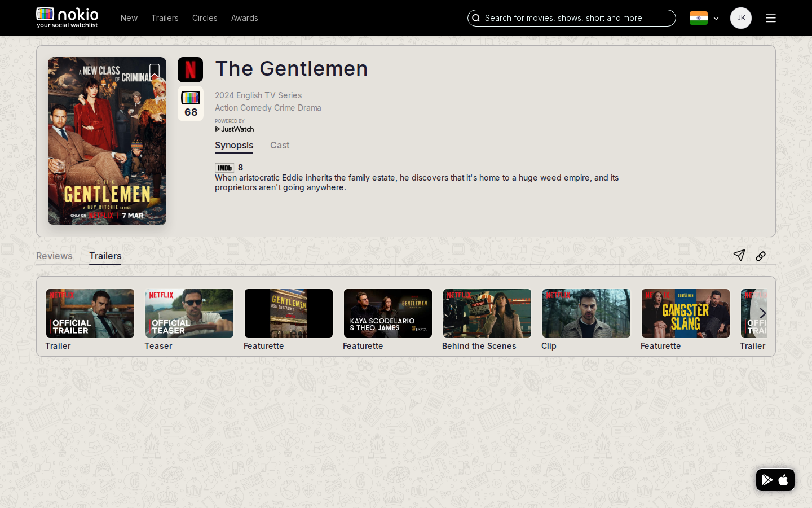The height and width of the screenshot is (508, 812).
Task: Switch to the Reviews tab
Action: [x=54, y=256]
